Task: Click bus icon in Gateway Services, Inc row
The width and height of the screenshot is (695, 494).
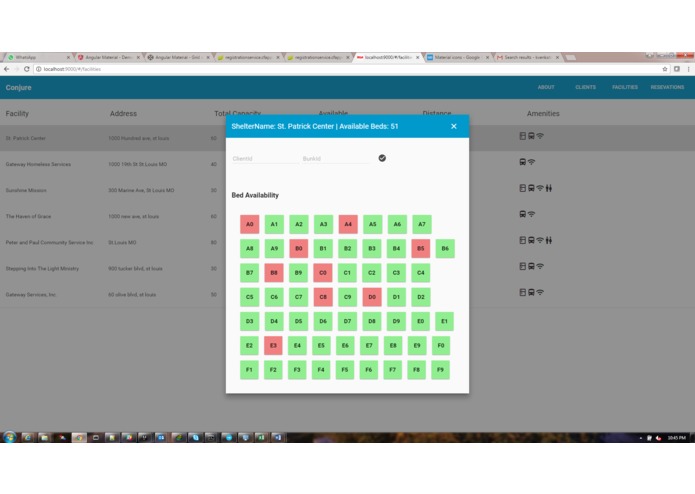Action: pyautogui.click(x=531, y=292)
